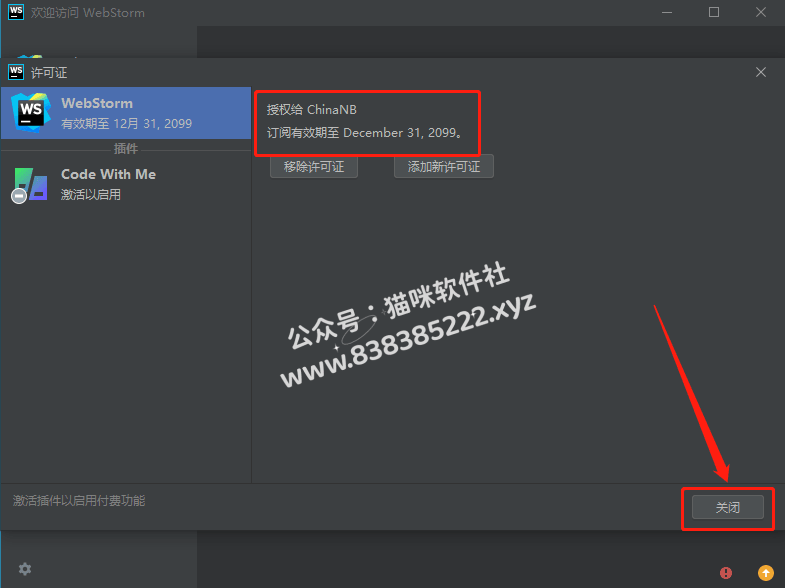Close the 欢迎访问 WebStorm window
This screenshot has height=588, width=785.
click(x=761, y=12)
